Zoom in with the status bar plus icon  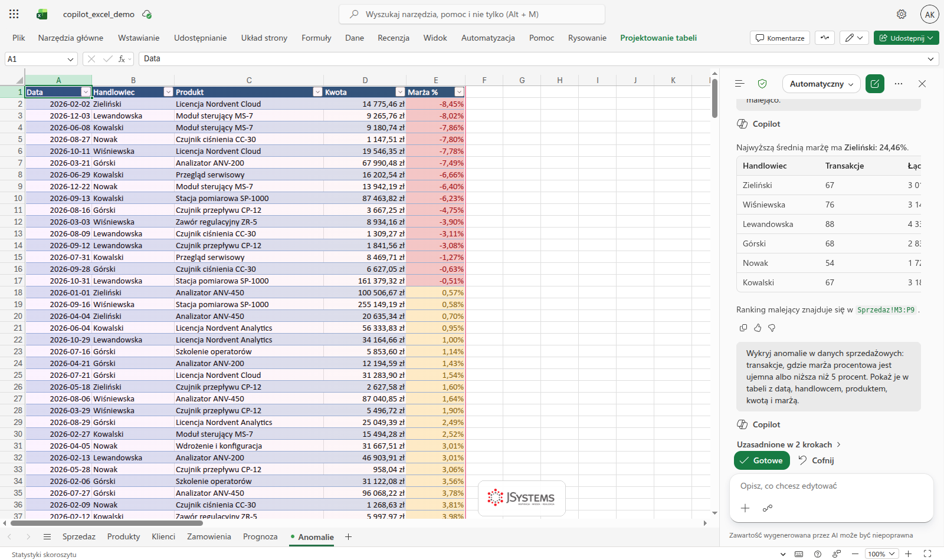click(x=909, y=554)
